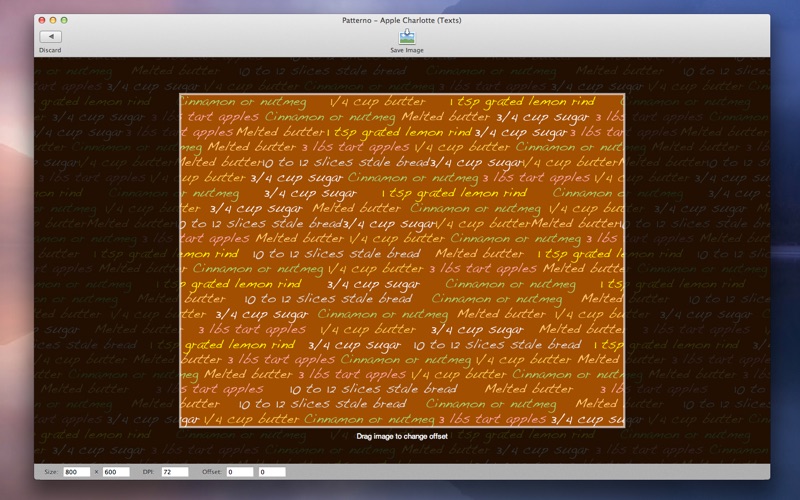The width and height of the screenshot is (800, 500).
Task: Click the 'Size:' label in bottom bar
Action: tap(51, 472)
